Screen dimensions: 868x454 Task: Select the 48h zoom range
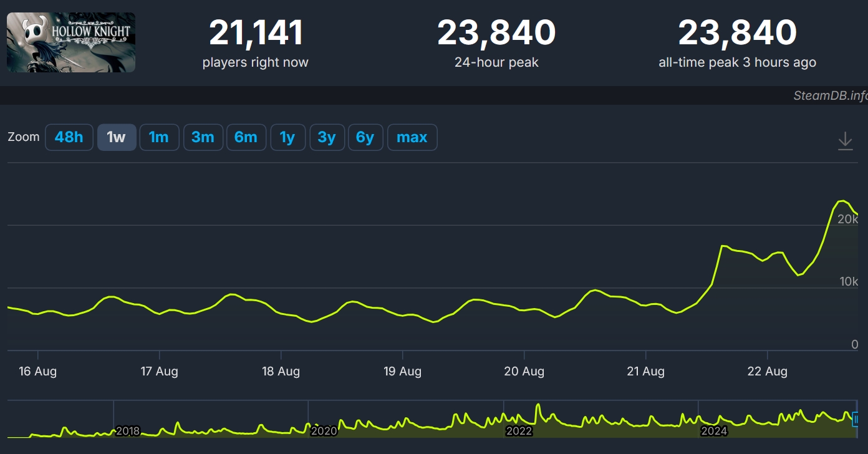69,137
